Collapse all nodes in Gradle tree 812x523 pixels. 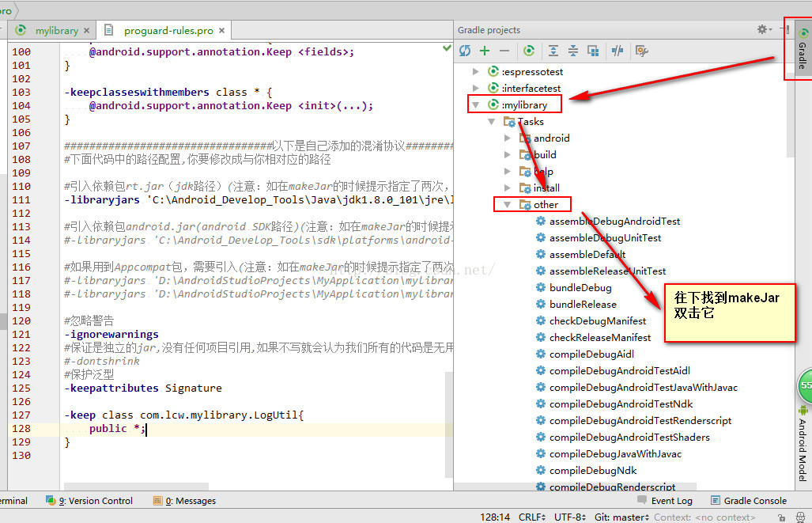click(x=573, y=51)
